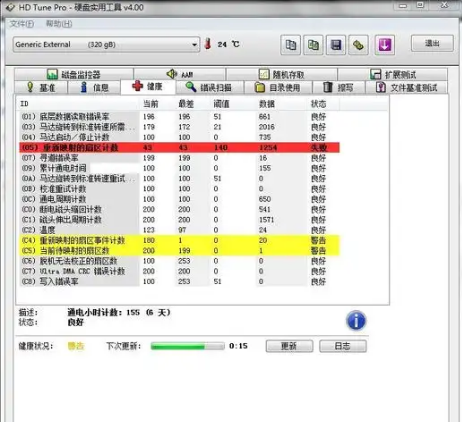Select the yellow (C4) 重新映射的扇区事件计数 row
This screenshot has width=462, height=422.
coord(179,240)
